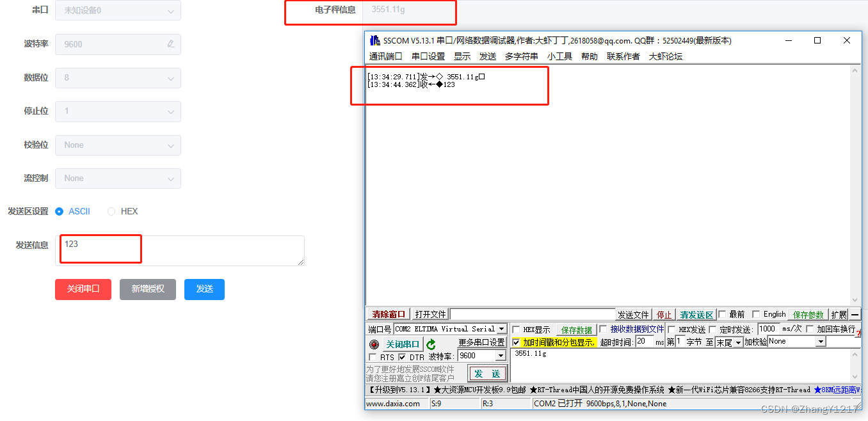Click the 发送文件 button
The height and width of the screenshot is (421, 868).
pos(633,315)
